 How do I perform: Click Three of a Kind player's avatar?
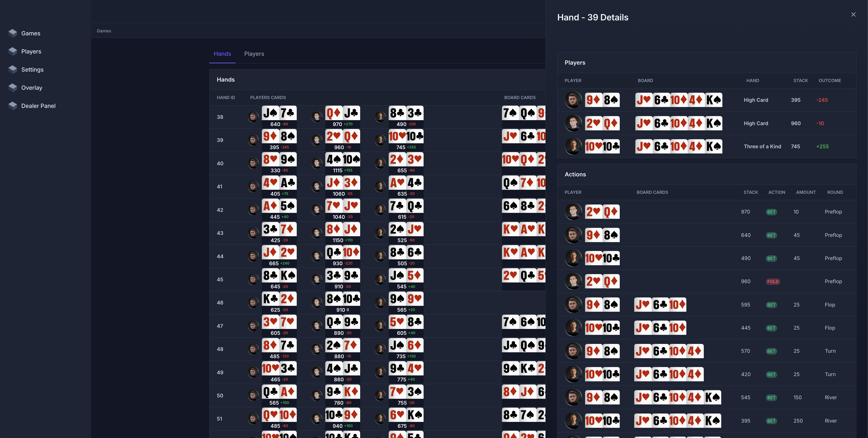[573, 146]
